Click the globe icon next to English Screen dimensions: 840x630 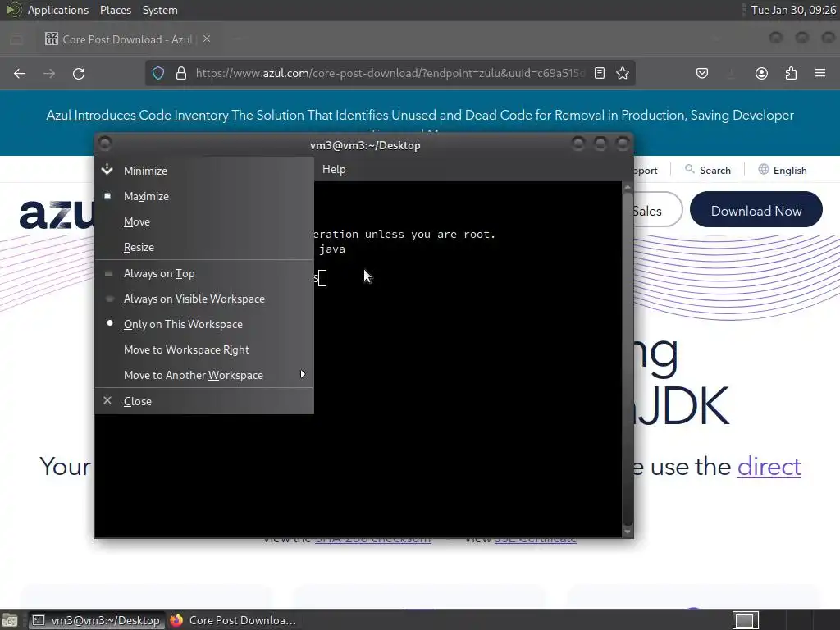pyautogui.click(x=764, y=169)
